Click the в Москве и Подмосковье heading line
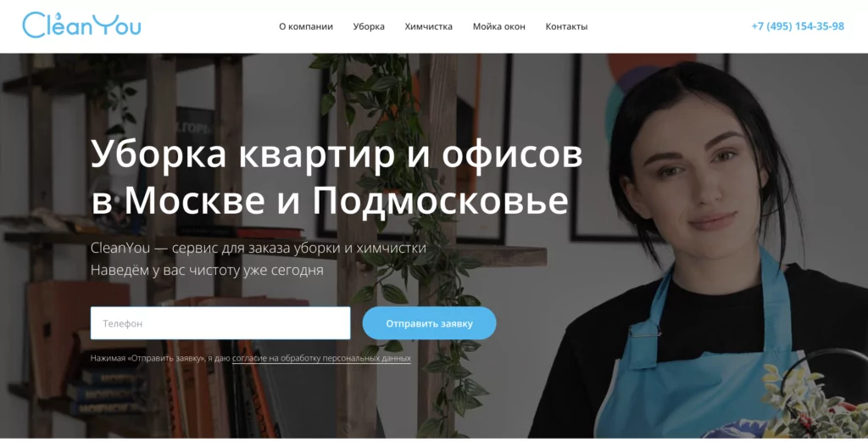Image resolution: width=868 pixels, height=442 pixels. (330, 200)
